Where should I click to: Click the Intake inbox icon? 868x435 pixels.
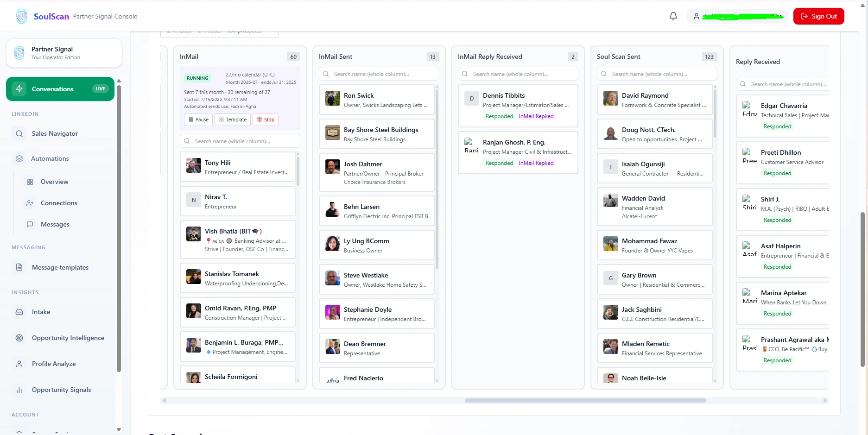pos(19,312)
